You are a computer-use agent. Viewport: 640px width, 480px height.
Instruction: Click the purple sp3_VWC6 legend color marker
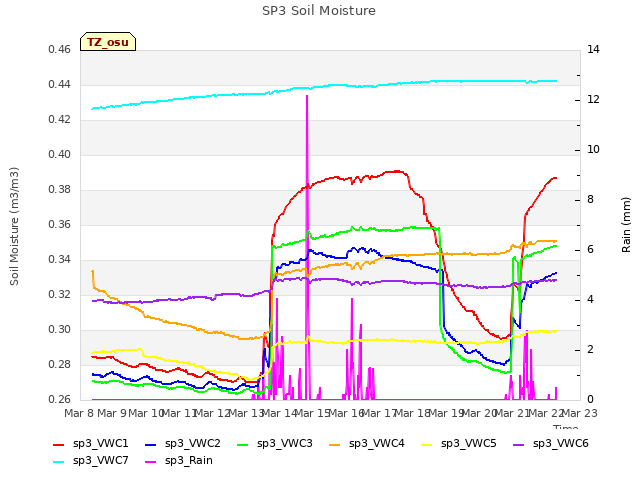[519, 445]
